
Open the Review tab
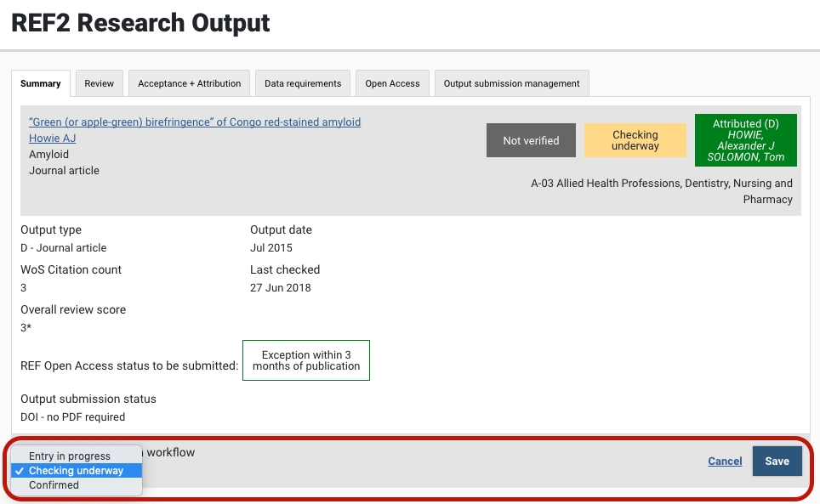[100, 83]
